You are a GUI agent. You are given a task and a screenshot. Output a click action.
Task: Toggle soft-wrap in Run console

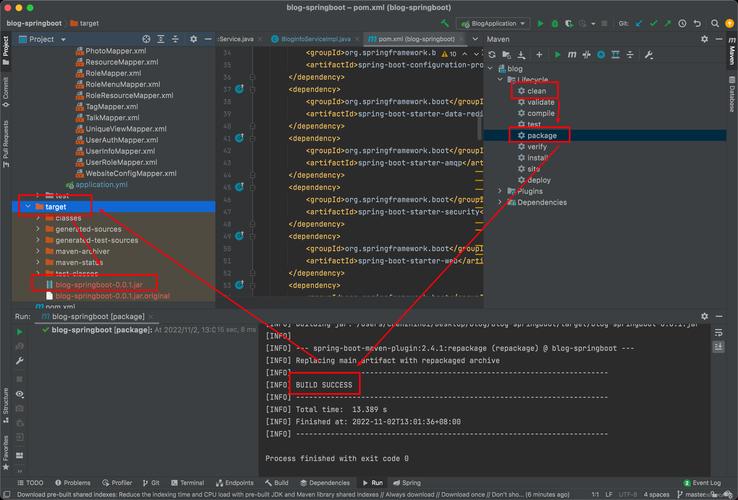(718, 332)
